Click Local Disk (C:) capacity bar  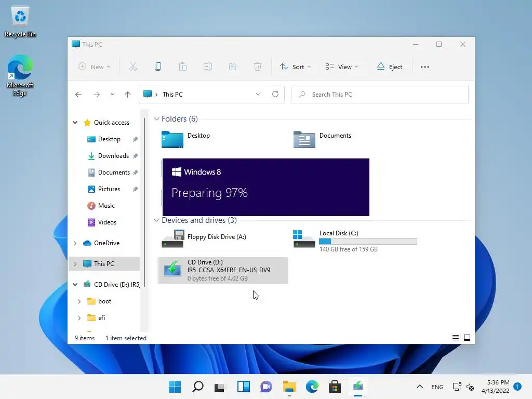(x=368, y=241)
